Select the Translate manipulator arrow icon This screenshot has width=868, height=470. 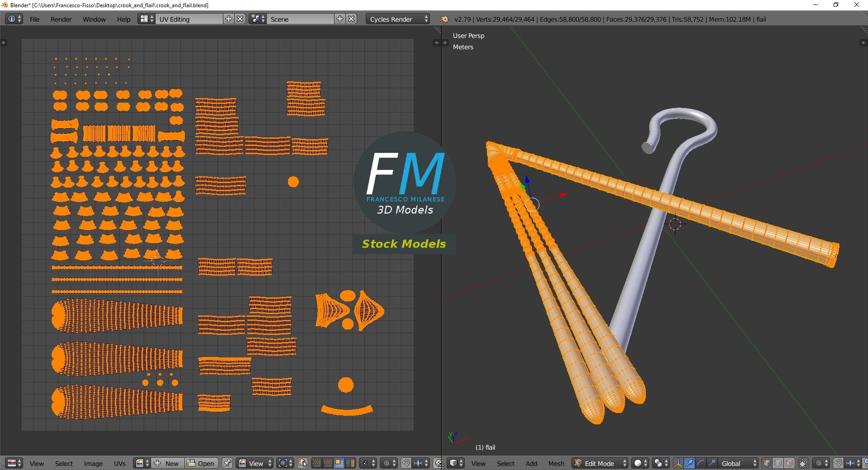click(689, 463)
